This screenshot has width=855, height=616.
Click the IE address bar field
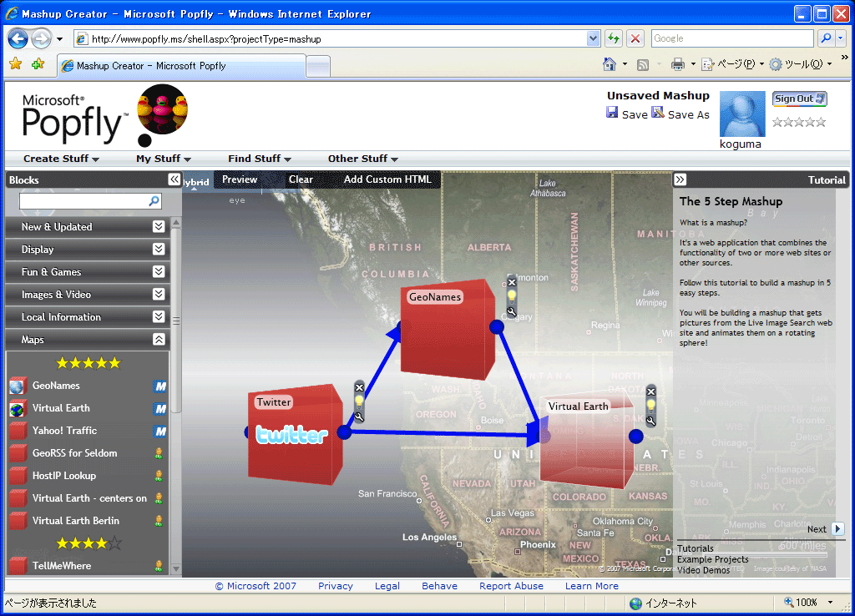pyautogui.click(x=339, y=38)
